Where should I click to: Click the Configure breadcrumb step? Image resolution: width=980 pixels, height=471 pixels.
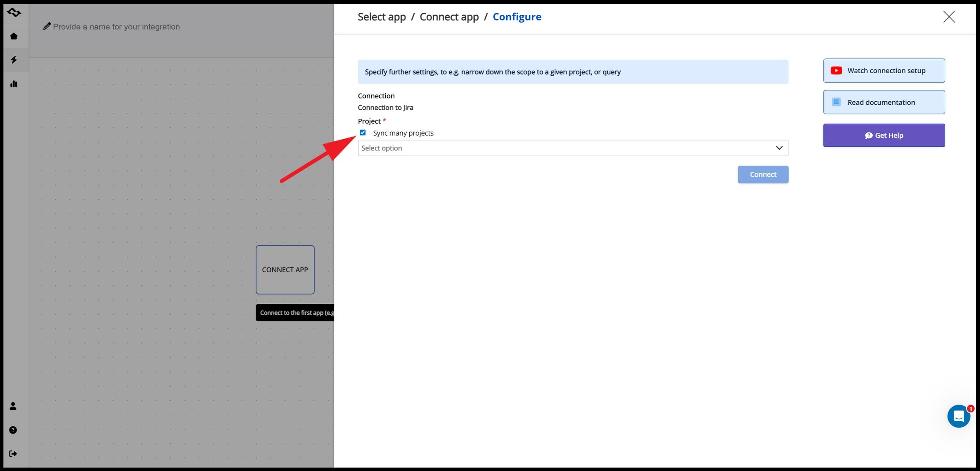[x=517, y=17]
